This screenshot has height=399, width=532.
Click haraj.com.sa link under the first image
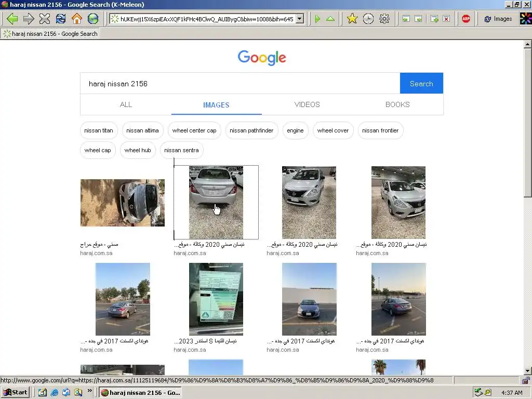click(96, 253)
